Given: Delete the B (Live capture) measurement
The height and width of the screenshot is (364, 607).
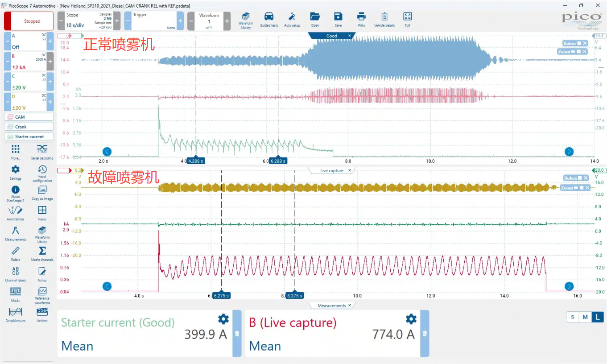Looking at the screenshot, I should tap(425, 333).
